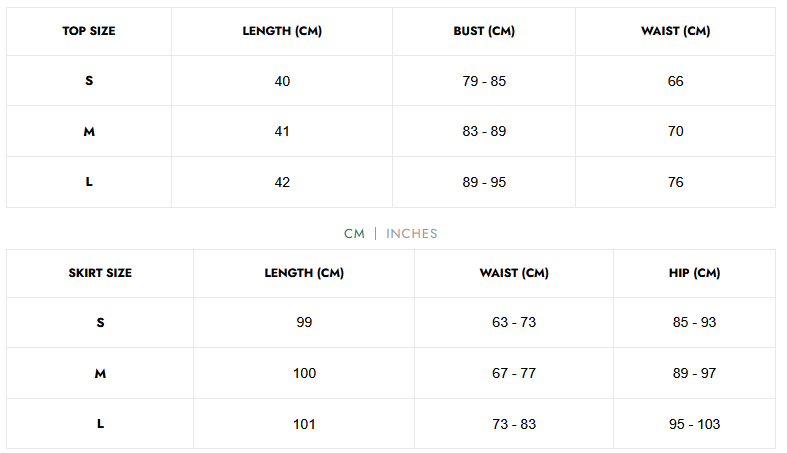Click the skirt table WAIST (CM) header
Image resolution: width=787 pixels, height=453 pixels.
(x=514, y=273)
